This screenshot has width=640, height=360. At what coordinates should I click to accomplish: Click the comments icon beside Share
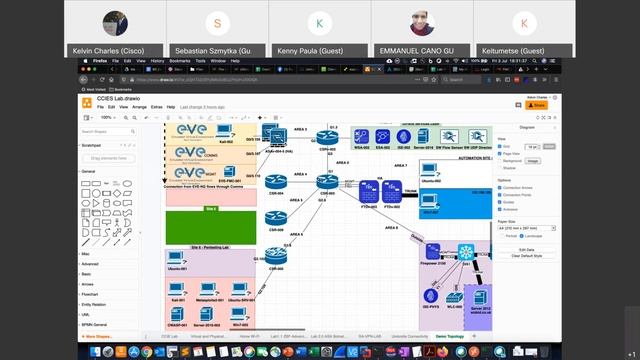518,105
